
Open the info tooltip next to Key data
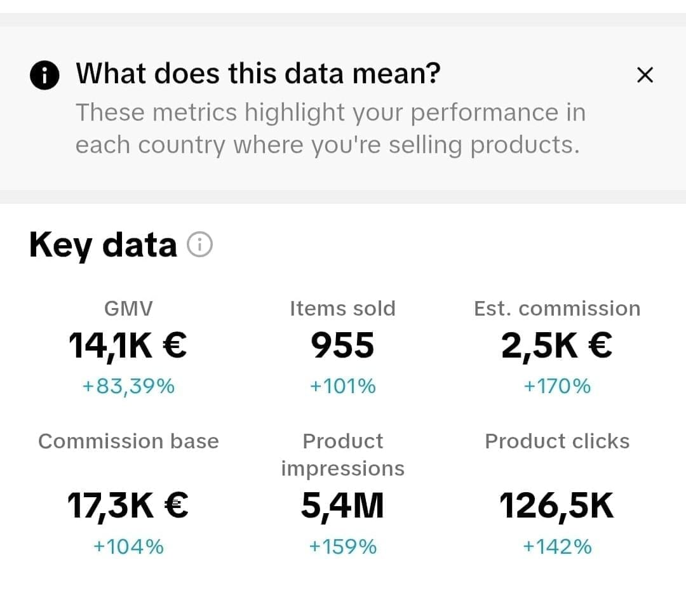(x=199, y=244)
